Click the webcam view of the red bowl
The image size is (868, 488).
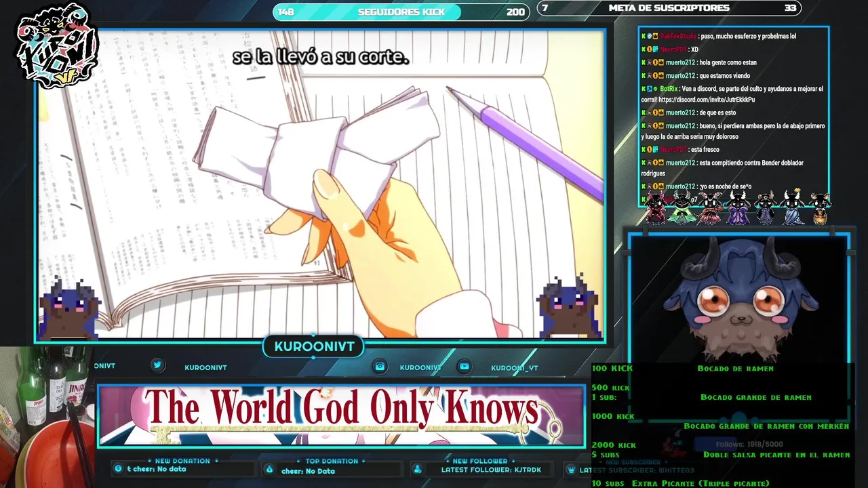pos(46,417)
